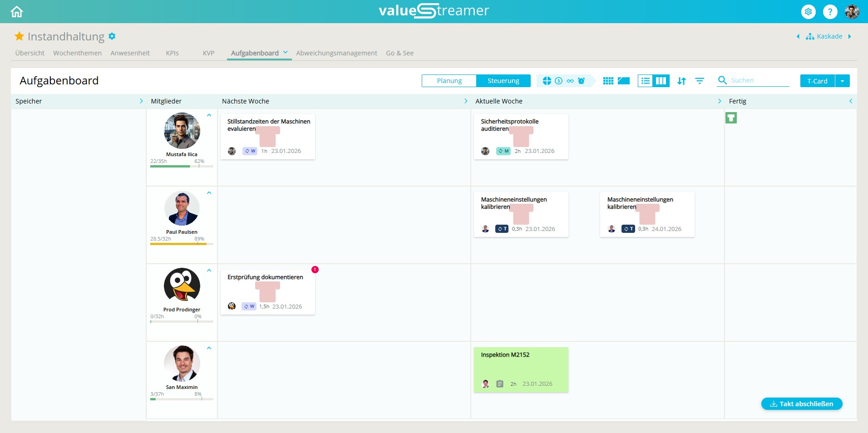Open Instandhaltung board settings gear
Viewport: 868px width, 433px height.
click(112, 36)
